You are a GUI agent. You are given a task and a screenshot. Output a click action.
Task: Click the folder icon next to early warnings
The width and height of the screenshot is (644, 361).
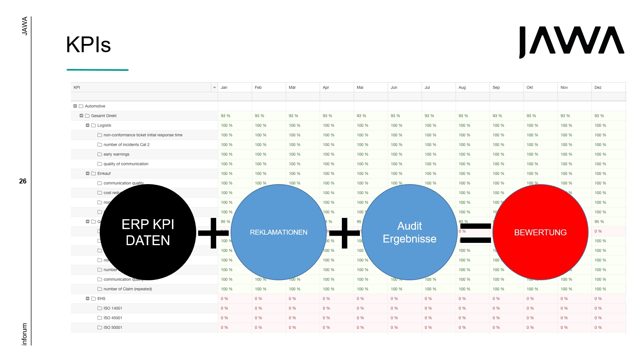pos(100,154)
